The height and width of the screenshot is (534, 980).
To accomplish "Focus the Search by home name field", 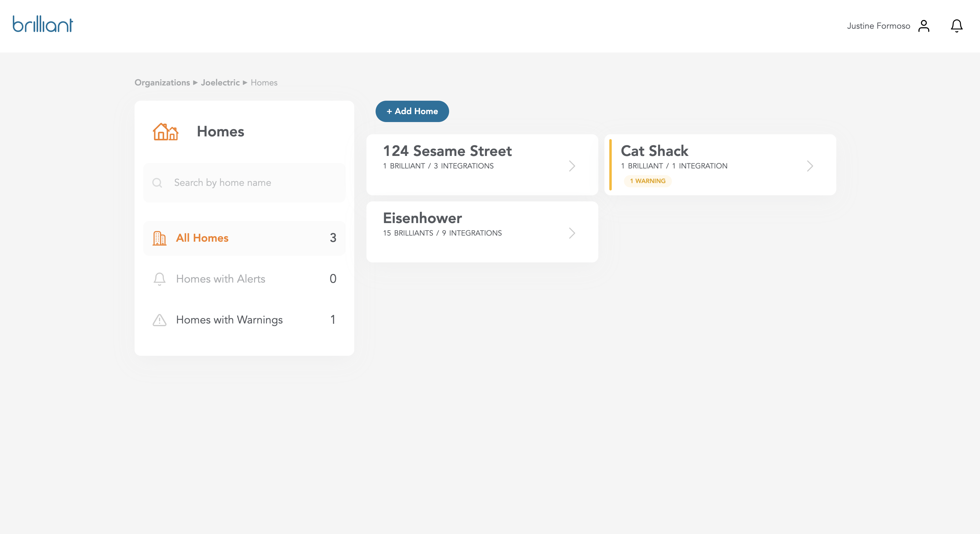I will point(251,183).
